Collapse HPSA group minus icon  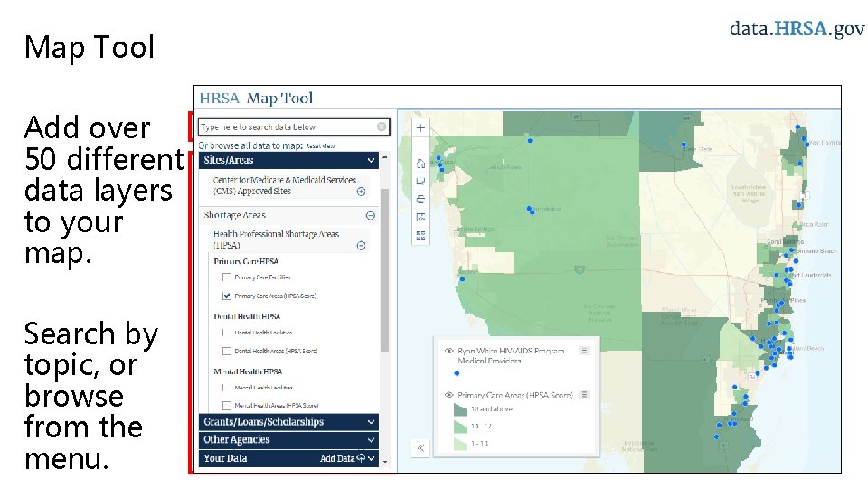coord(361,245)
